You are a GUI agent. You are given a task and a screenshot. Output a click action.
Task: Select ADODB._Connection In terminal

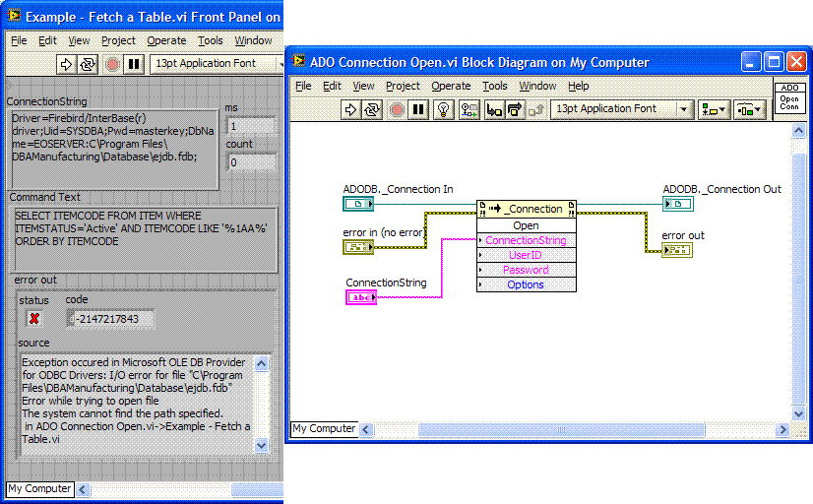click(358, 204)
